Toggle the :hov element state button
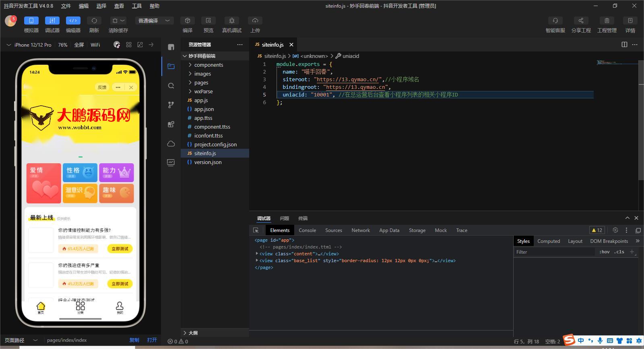Viewport: 644px width, 349px height. point(604,252)
